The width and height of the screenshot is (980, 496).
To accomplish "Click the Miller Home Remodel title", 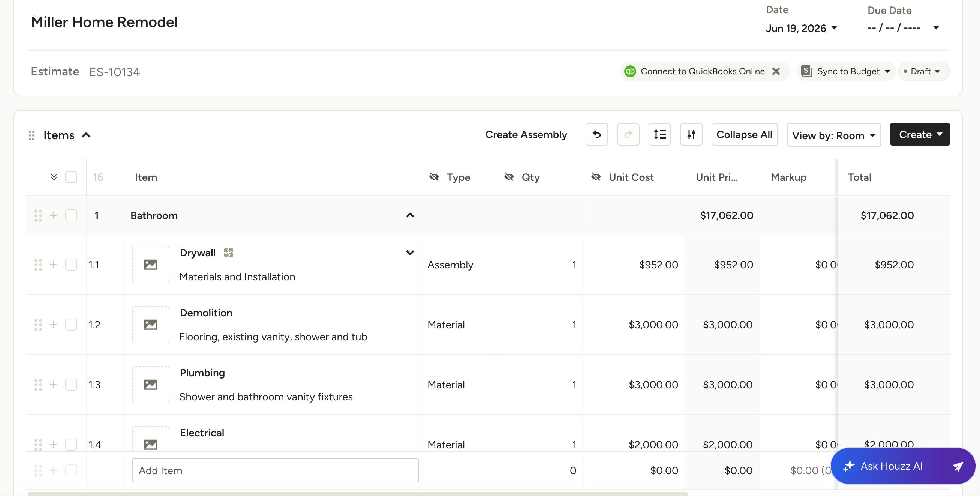I will point(104,22).
